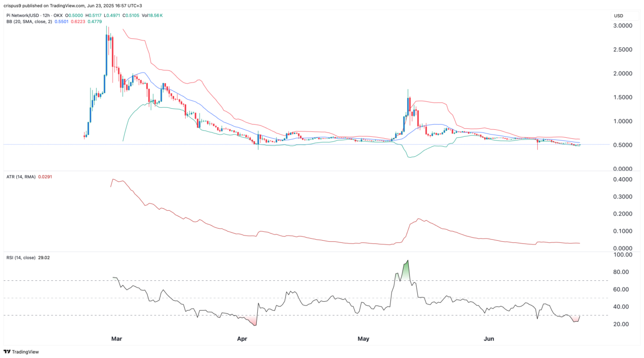Click the 1.5000 value on the price scale
This screenshot has height=358, width=644.
pyautogui.click(x=623, y=97)
